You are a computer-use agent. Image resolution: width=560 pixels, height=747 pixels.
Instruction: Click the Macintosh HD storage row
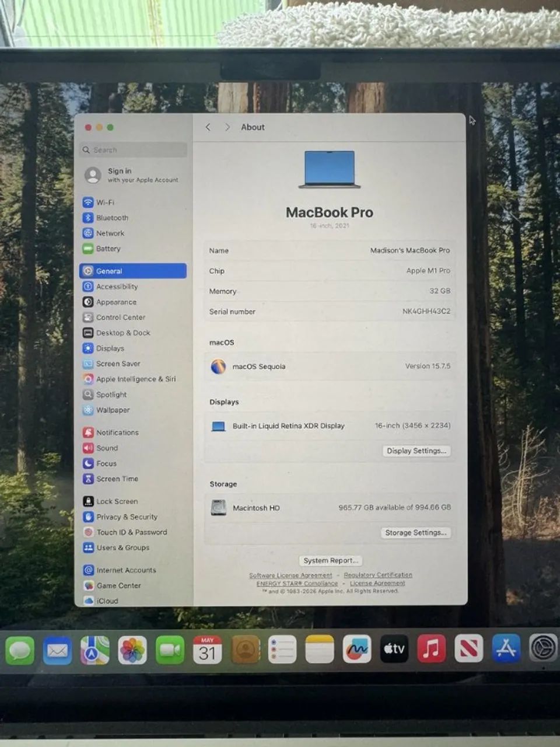[330, 508]
